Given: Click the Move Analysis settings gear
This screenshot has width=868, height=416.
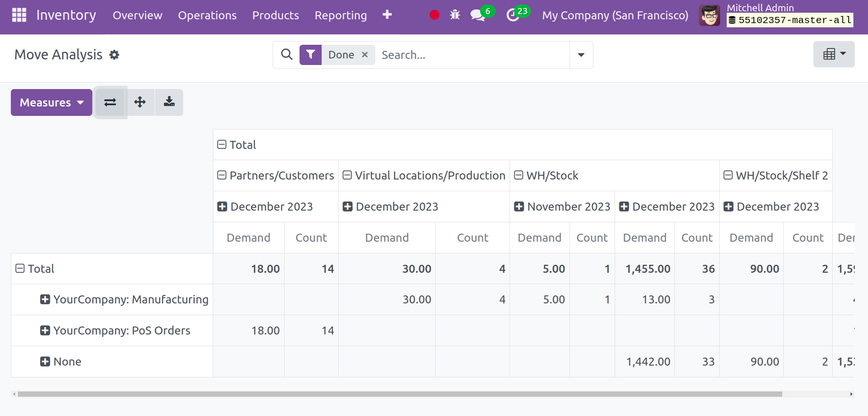Looking at the screenshot, I should coord(114,55).
